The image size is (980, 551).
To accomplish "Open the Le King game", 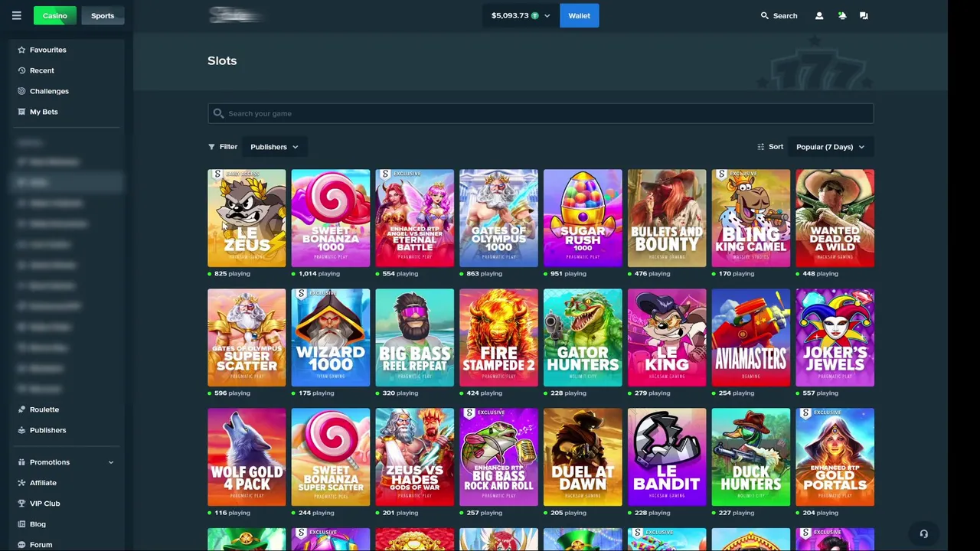I will click(667, 337).
